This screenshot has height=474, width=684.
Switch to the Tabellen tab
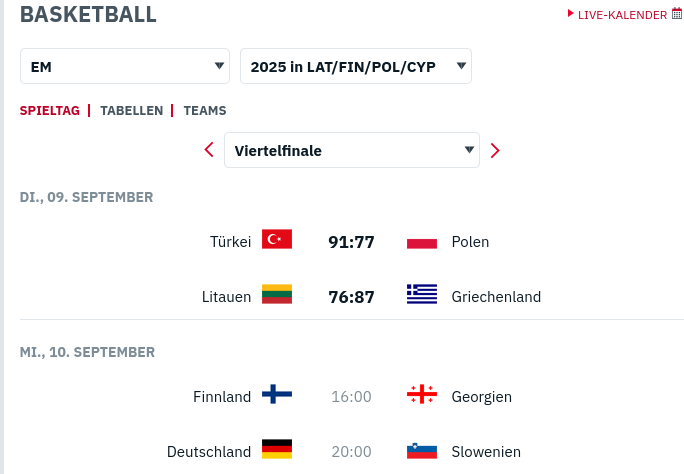pyautogui.click(x=131, y=111)
